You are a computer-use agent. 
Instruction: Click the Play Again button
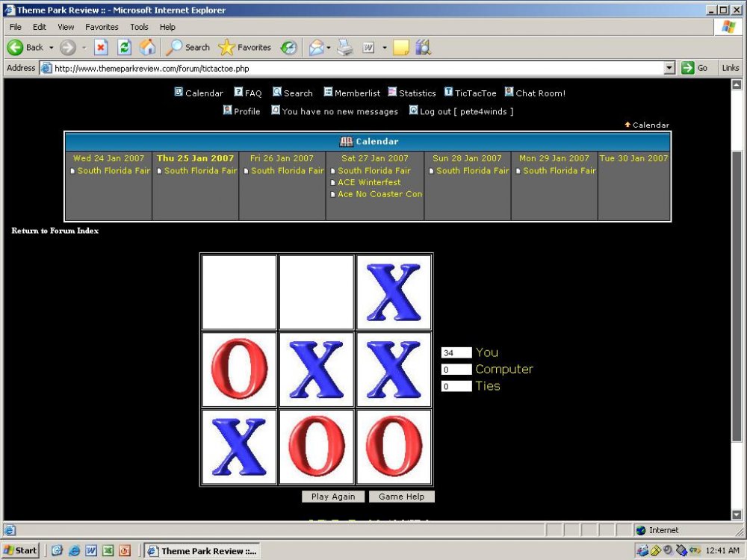pyautogui.click(x=333, y=497)
